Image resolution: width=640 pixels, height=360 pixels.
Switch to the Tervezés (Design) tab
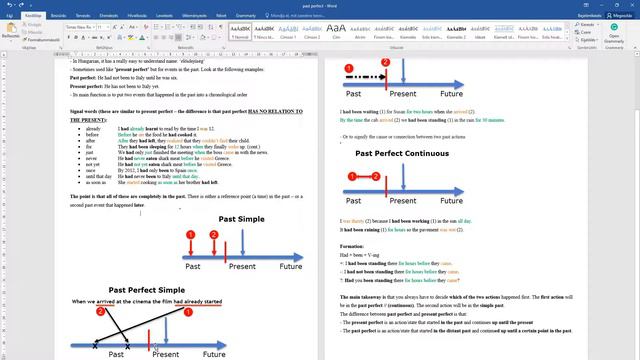point(83,16)
